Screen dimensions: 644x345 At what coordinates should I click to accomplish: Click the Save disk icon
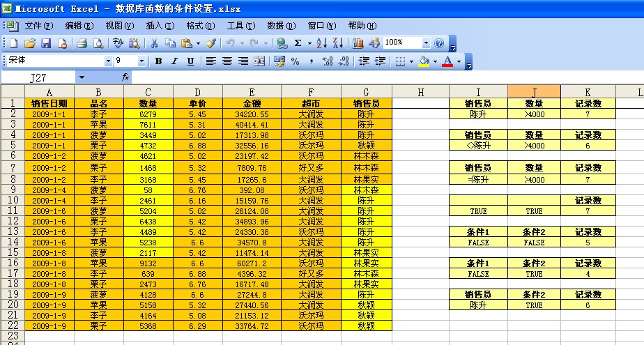coord(46,43)
